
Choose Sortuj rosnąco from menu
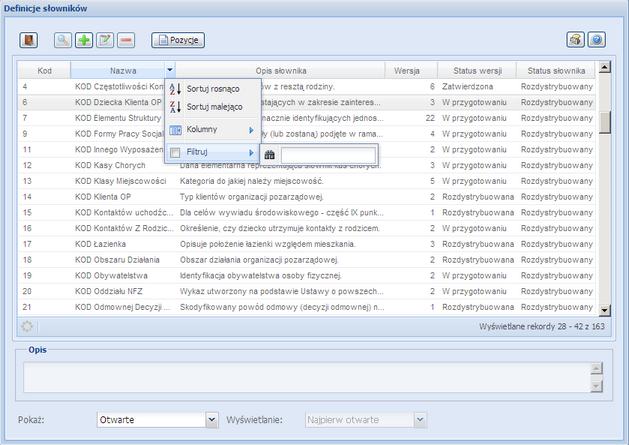click(x=213, y=89)
